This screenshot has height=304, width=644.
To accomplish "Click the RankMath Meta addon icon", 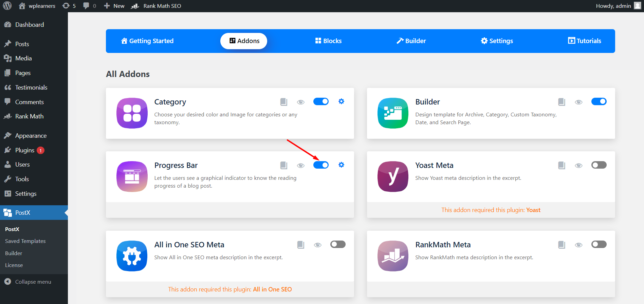I will (x=393, y=256).
